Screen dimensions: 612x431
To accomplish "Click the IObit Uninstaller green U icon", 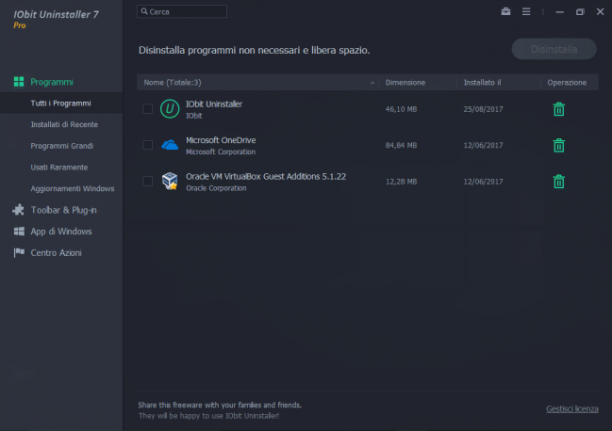I will click(170, 109).
